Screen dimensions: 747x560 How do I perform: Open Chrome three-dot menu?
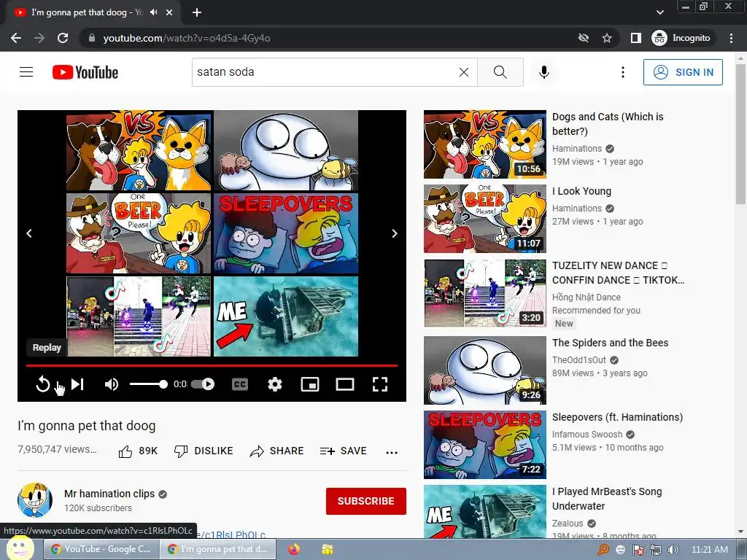tap(731, 38)
